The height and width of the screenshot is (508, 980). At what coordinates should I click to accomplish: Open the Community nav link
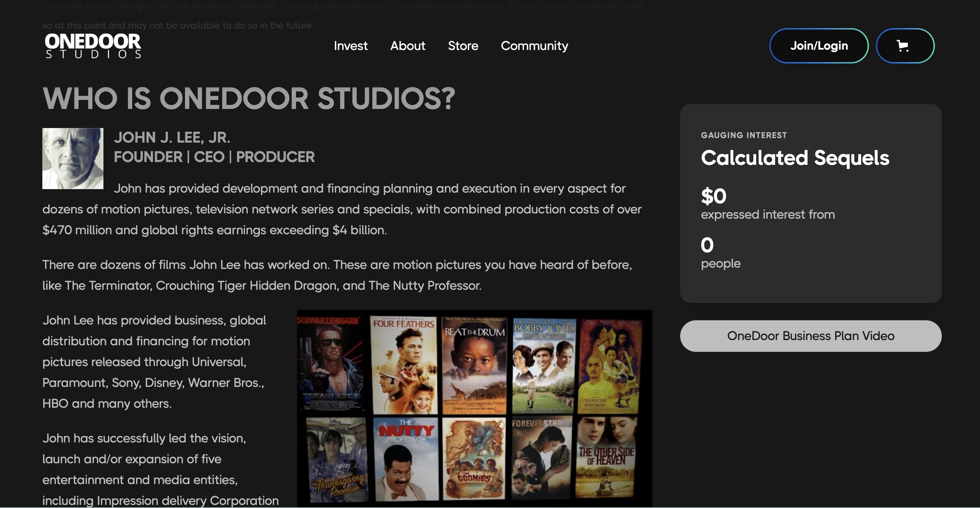click(x=534, y=46)
